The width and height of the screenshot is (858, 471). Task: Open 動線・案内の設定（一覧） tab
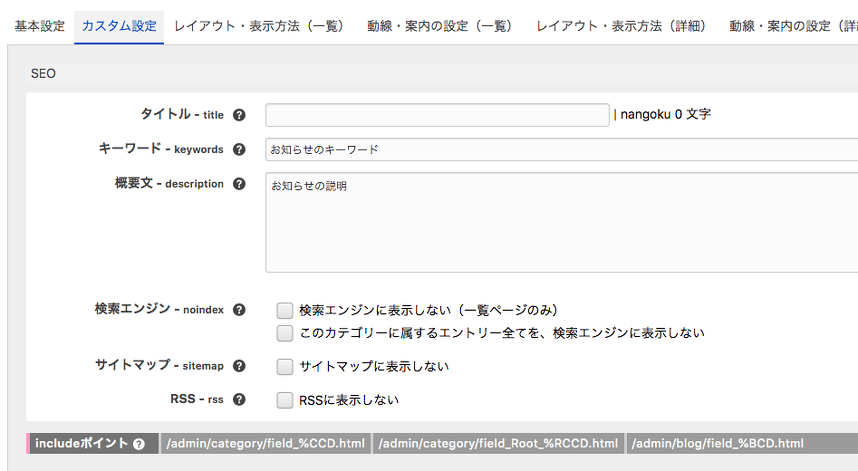pyautogui.click(x=424, y=26)
